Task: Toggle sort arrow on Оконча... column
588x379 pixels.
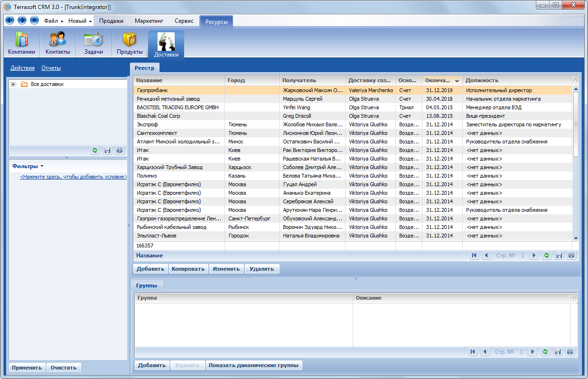Action: point(457,81)
